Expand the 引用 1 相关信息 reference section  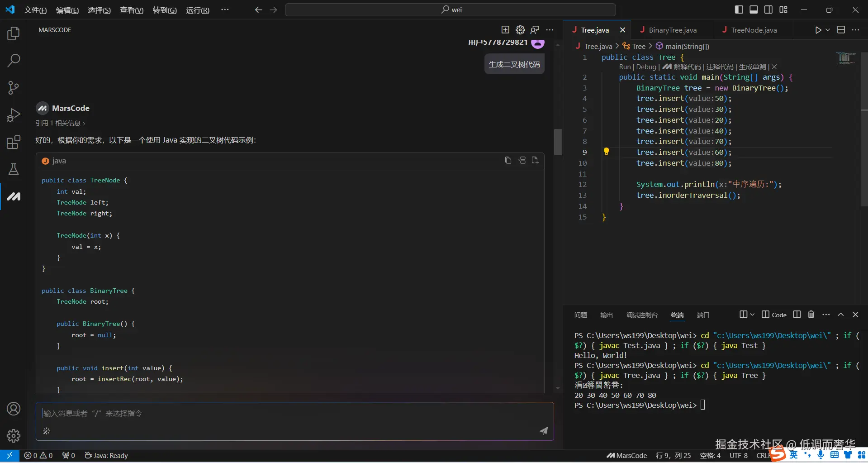pyautogui.click(x=60, y=123)
